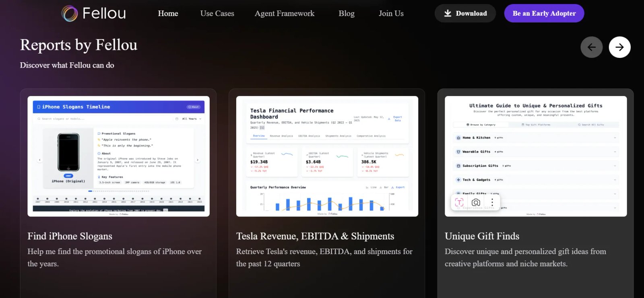Viewport: 644px width, 298px height.
Task: Click the Subscription Gifts calendar icon
Action: [x=458, y=166]
